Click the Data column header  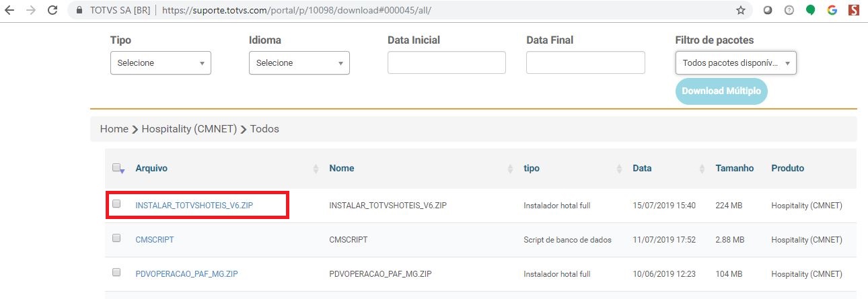642,168
